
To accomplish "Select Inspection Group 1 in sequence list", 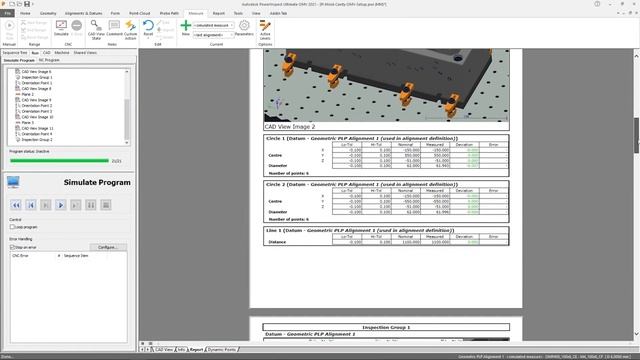I will click(x=37, y=77).
